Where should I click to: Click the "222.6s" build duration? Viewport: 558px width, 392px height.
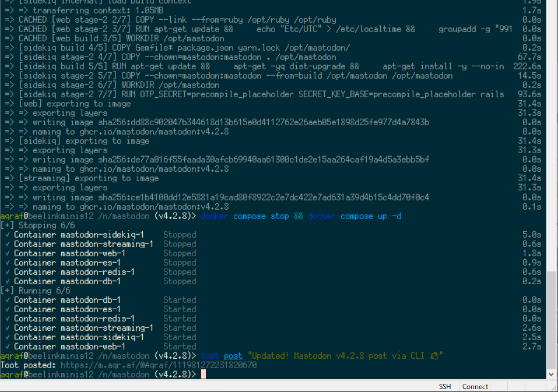527,66
